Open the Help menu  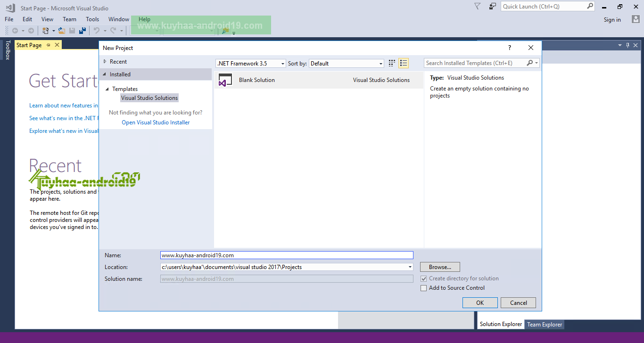145,19
